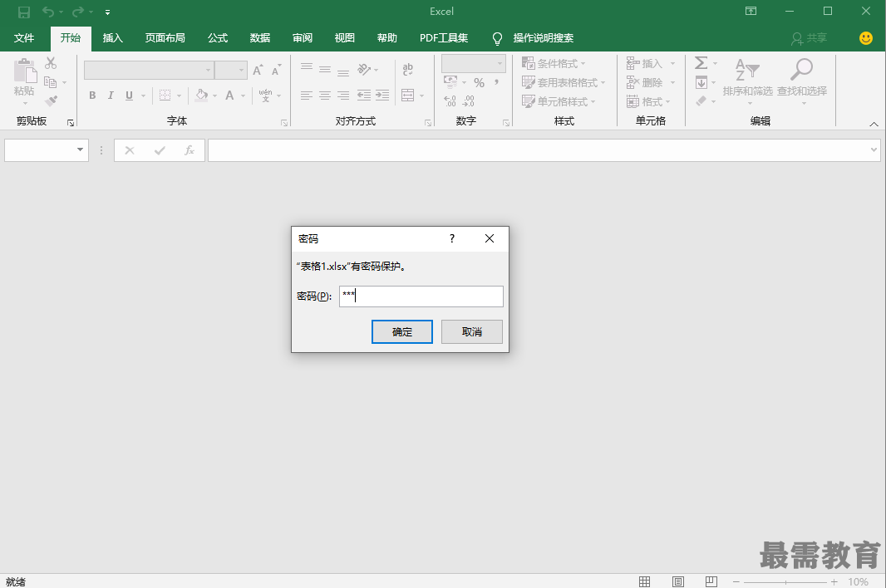Click the 密码(P) input field
Screen dimensions: 886x588
click(421, 296)
